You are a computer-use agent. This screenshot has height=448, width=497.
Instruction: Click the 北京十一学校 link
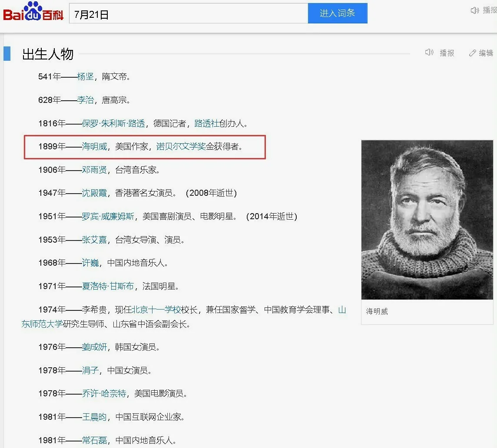(x=156, y=310)
